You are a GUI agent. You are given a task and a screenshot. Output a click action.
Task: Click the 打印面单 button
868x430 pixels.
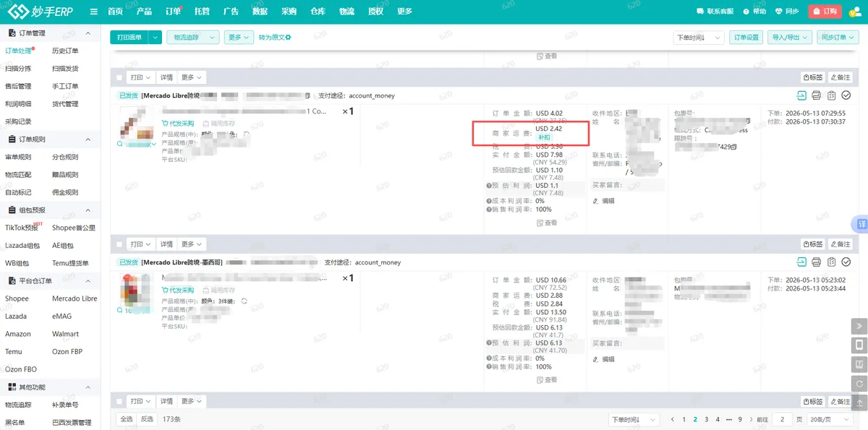[x=129, y=38]
